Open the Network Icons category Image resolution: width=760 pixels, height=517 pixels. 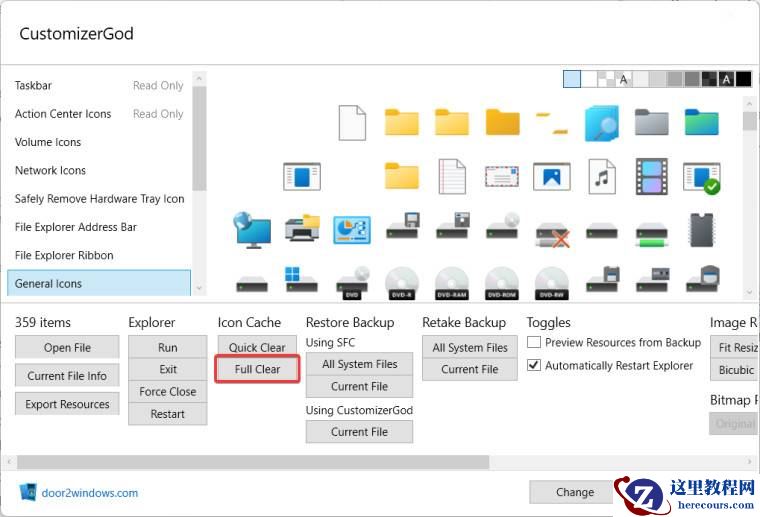pyautogui.click(x=99, y=170)
